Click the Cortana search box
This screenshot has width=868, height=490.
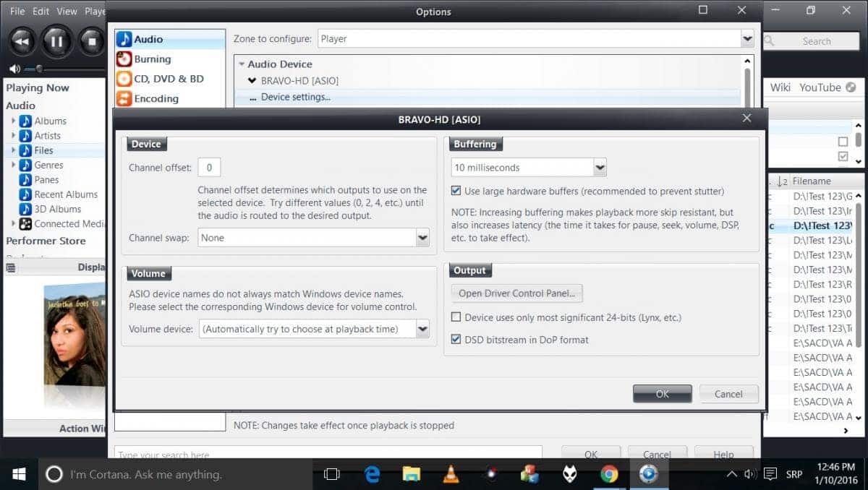pyautogui.click(x=175, y=475)
